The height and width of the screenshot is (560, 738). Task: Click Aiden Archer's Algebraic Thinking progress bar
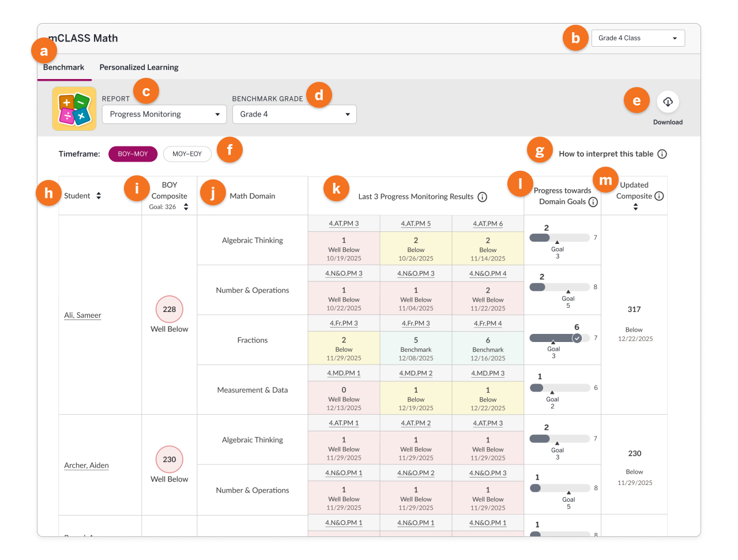(560, 438)
